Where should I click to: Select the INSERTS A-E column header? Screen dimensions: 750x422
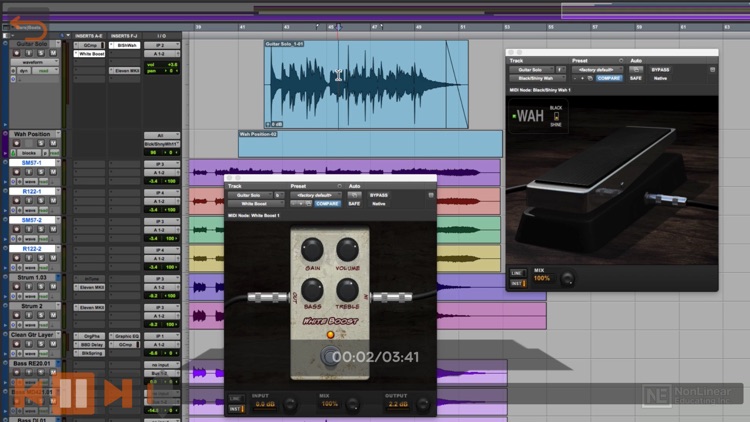(89, 36)
